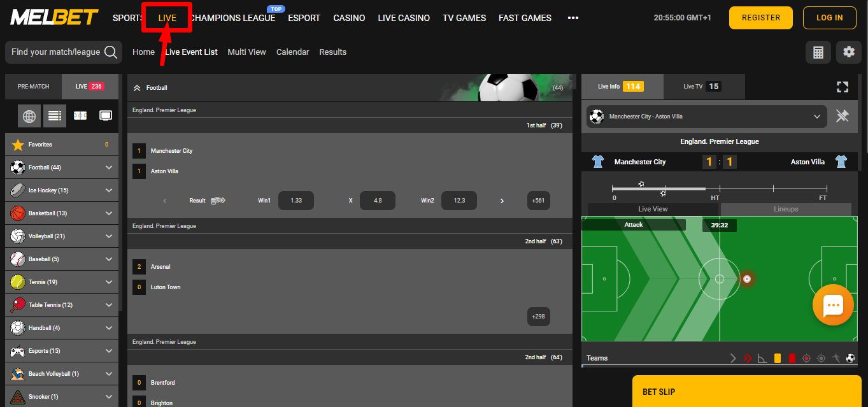This screenshot has height=407, width=868.
Task: Switch to the PRE-MATCH toggle tab
Action: click(x=33, y=87)
